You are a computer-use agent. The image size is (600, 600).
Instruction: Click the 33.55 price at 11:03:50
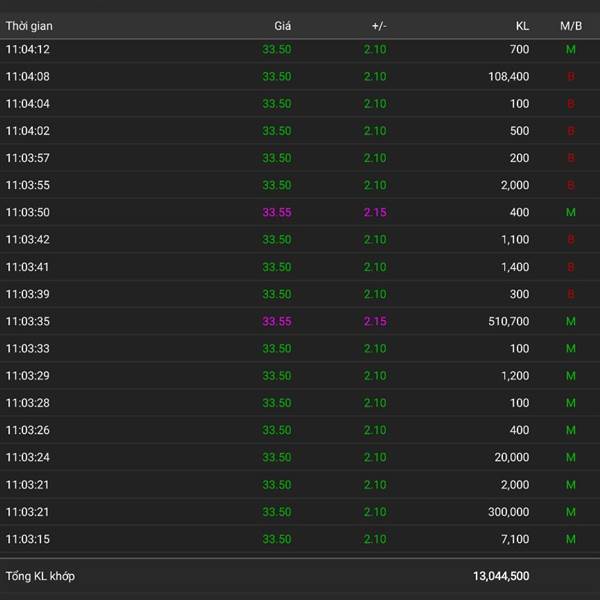277,212
